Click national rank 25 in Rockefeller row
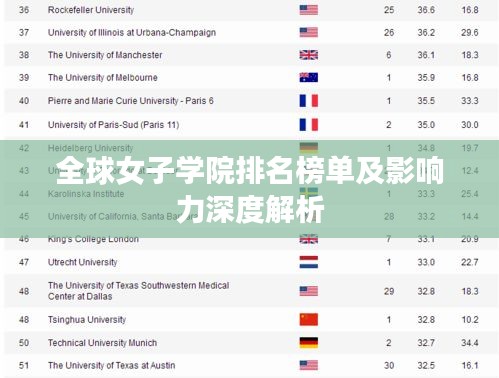 (x=389, y=10)
